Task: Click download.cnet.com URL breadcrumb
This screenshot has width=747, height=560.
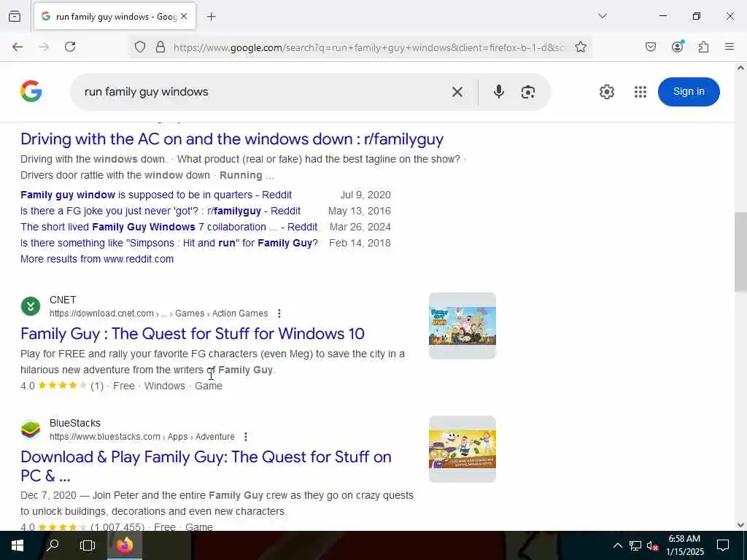Action: [x=158, y=314]
